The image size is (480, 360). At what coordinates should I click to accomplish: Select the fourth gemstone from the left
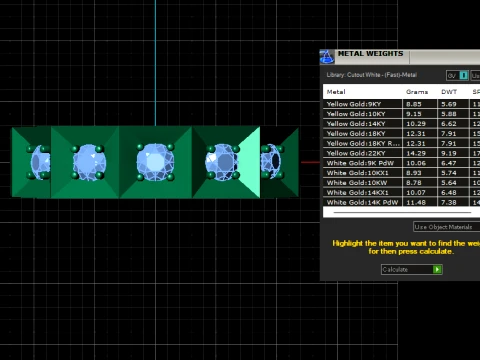222,162
